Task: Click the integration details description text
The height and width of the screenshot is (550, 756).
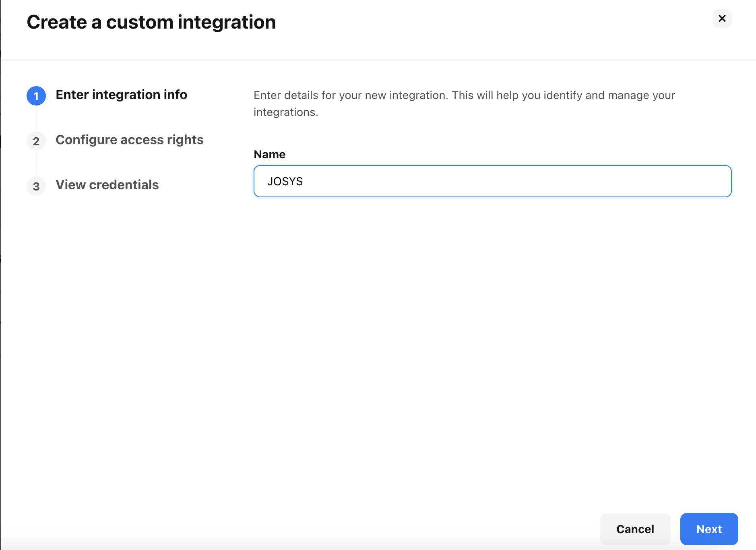Action: (464, 95)
